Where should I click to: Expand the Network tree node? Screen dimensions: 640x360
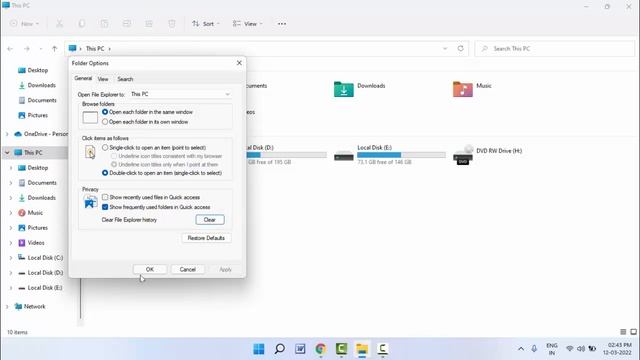click(x=7, y=307)
